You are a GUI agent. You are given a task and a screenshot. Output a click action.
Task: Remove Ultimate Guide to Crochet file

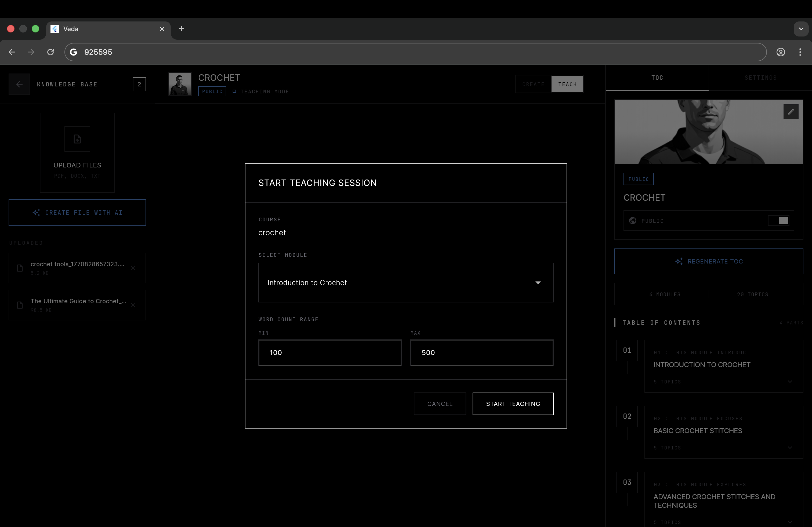click(133, 305)
